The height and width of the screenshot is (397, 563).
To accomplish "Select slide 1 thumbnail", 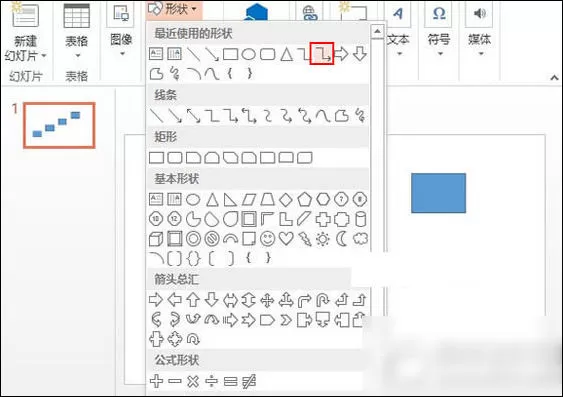I will (59, 125).
